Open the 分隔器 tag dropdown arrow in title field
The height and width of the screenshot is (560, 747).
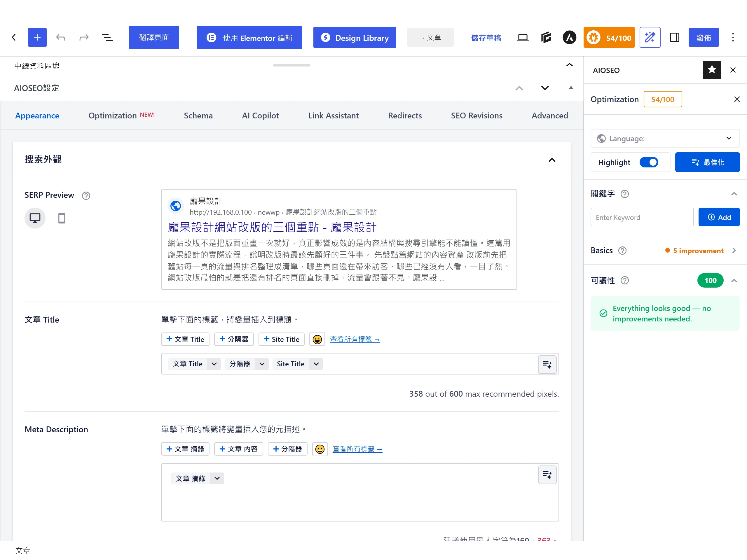(262, 364)
